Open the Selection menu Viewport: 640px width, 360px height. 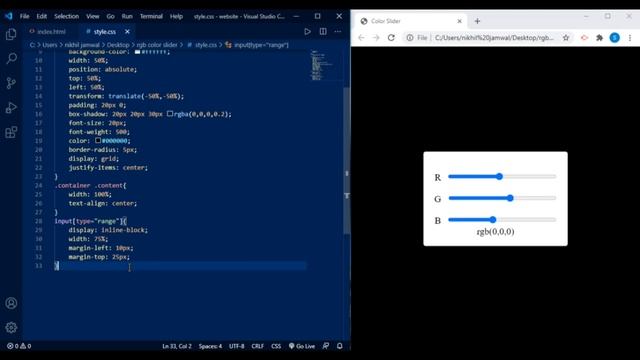click(x=67, y=16)
